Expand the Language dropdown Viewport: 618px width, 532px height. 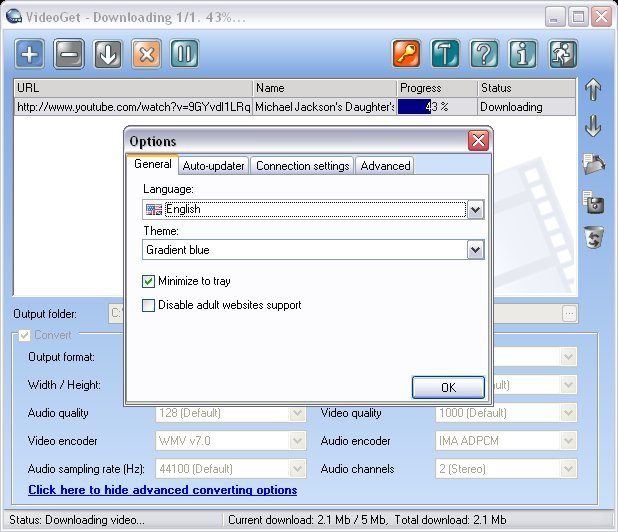tap(475, 210)
